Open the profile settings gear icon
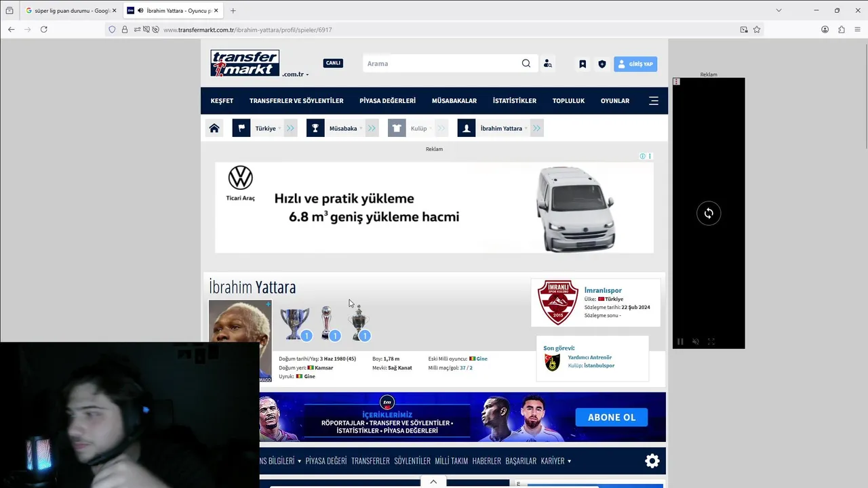The width and height of the screenshot is (868, 488). point(652,461)
